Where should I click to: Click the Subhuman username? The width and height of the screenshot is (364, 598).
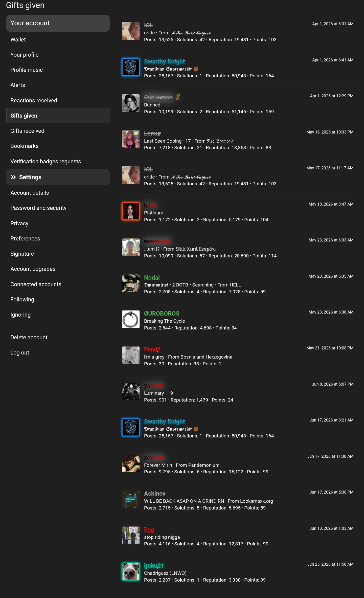[158, 97]
